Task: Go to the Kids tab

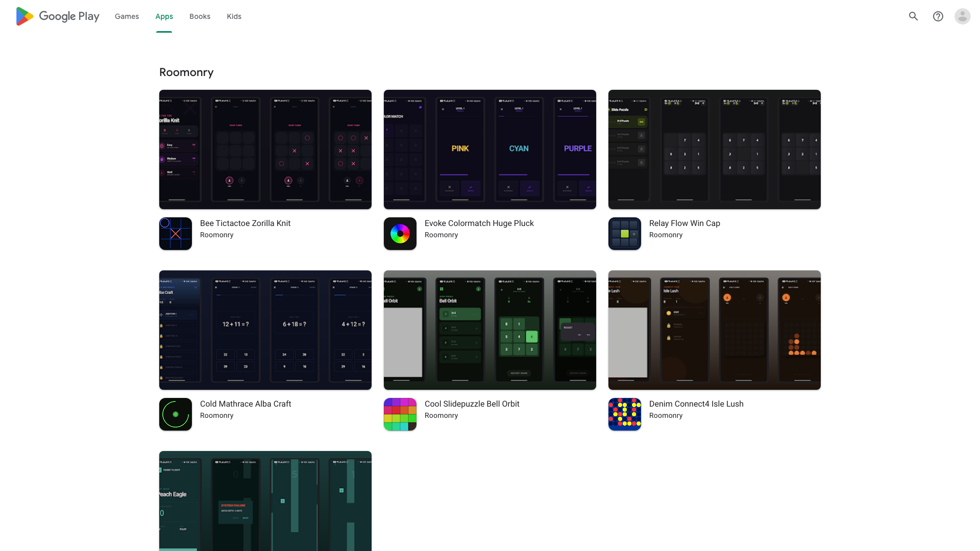Action: coord(234,16)
